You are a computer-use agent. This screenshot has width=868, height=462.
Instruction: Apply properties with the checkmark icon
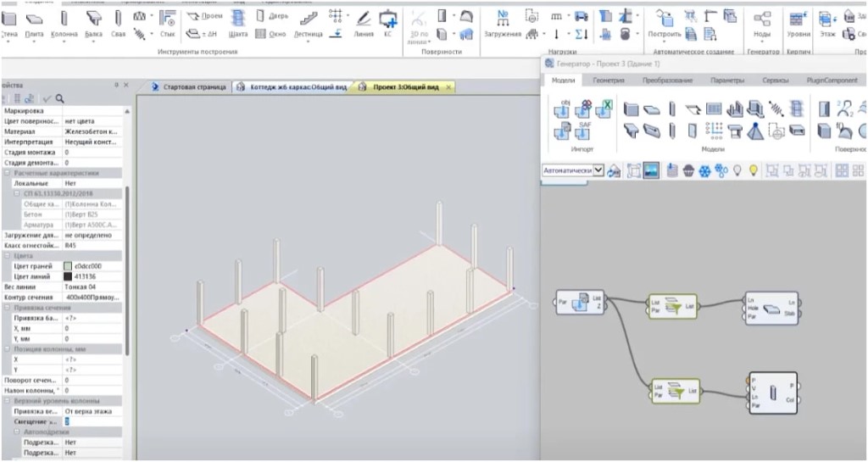tap(47, 99)
